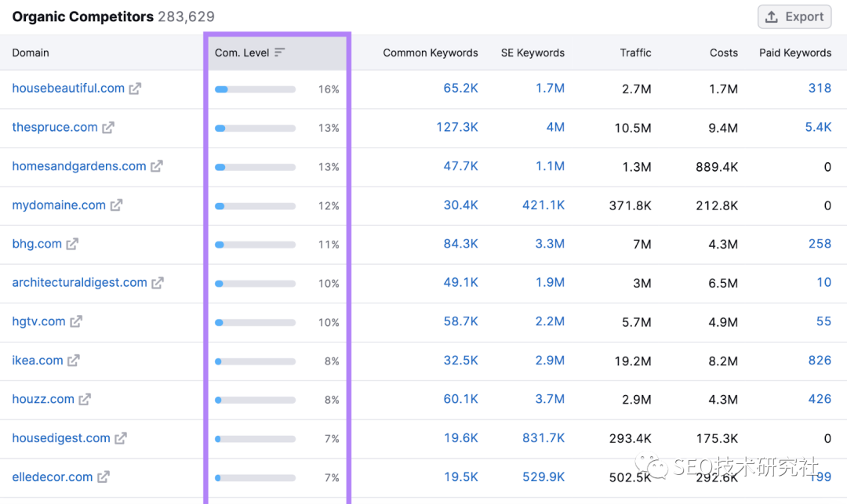Open 318 paid keywords for housebeautiful.com
The height and width of the screenshot is (504, 847).
coord(820,88)
